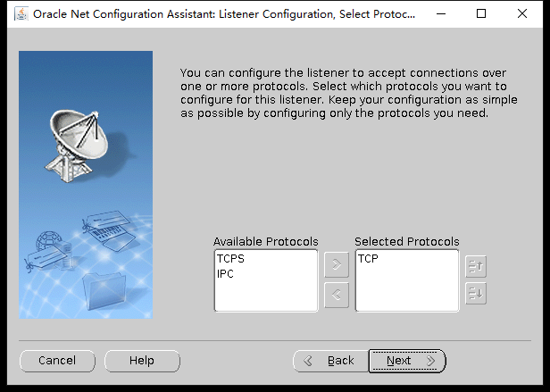Screen dimensions: 550x392
Task: Open the Help page
Action: (142, 361)
